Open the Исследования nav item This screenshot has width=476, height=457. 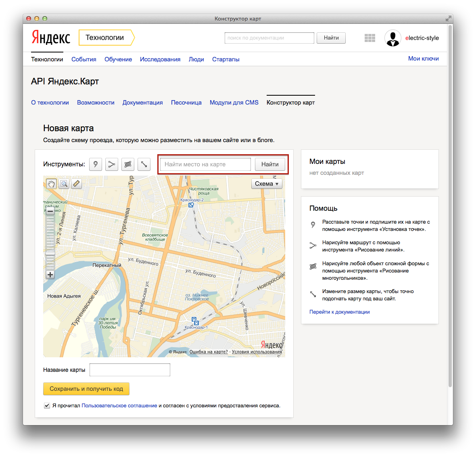point(160,59)
